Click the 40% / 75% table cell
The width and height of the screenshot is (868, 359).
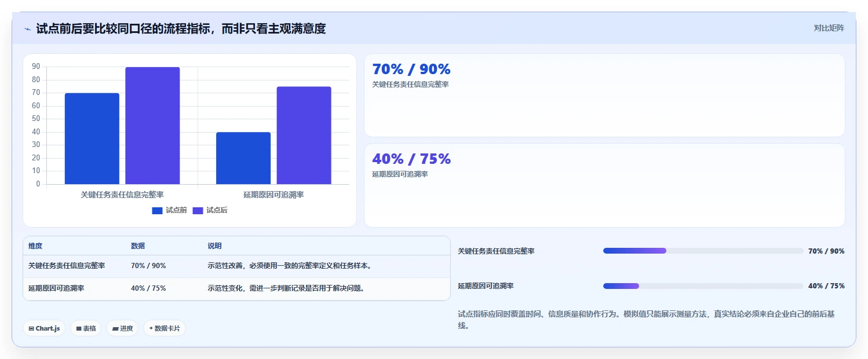point(148,288)
